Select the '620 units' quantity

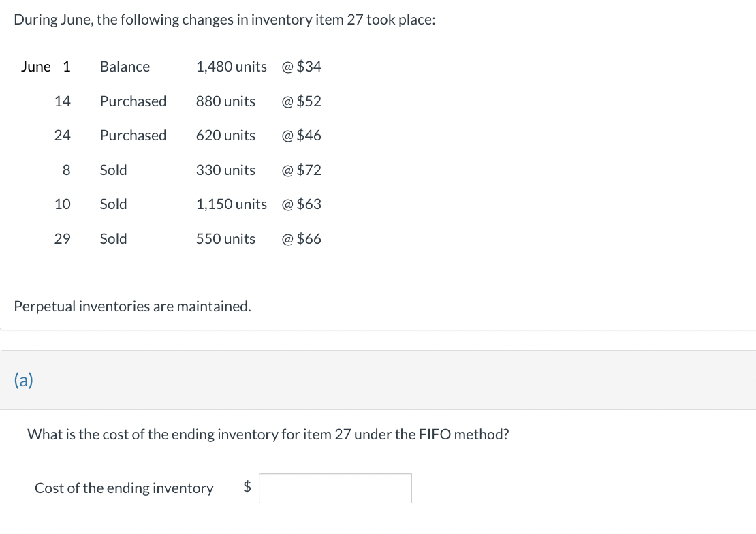pos(225,135)
